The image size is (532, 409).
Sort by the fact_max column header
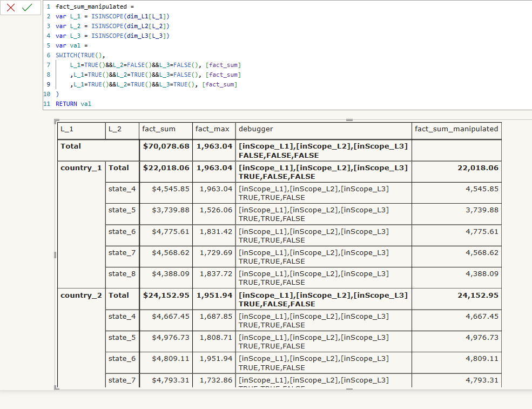click(214, 131)
